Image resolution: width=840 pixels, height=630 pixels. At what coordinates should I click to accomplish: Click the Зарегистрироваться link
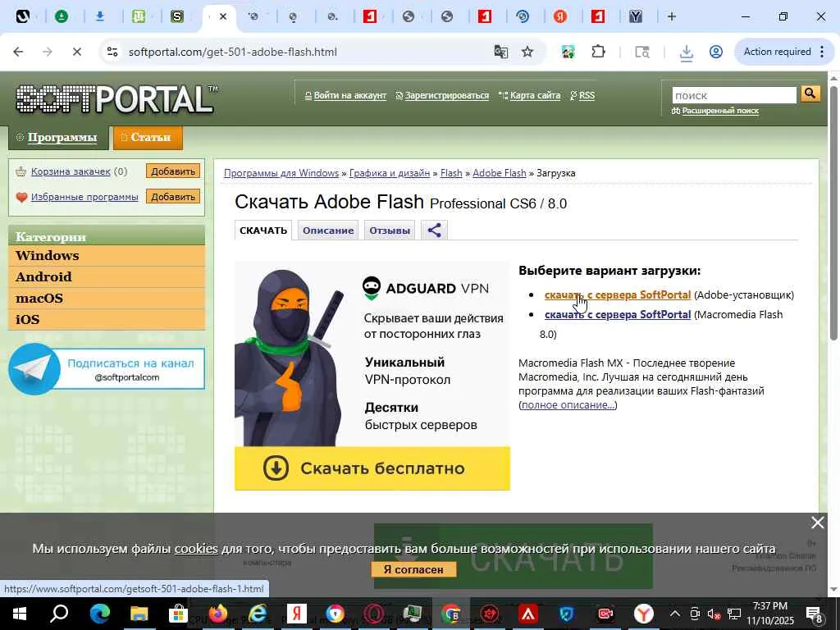click(x=447, y=95)
